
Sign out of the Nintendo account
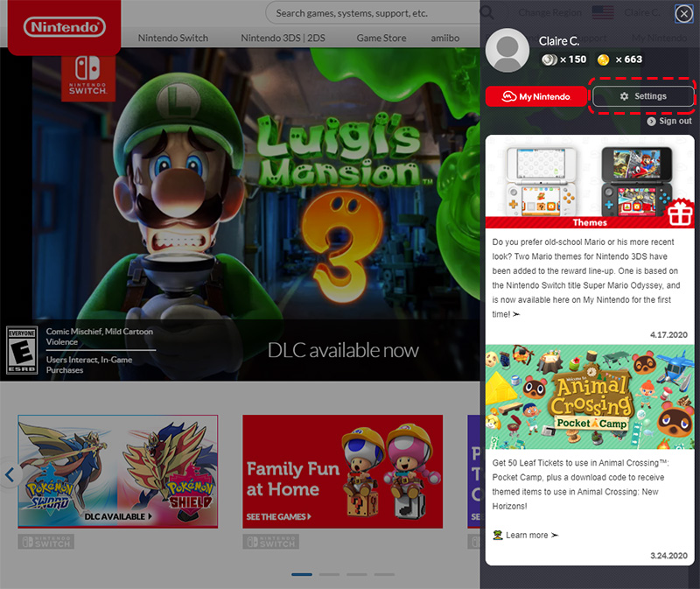click(x=669, y=121)
